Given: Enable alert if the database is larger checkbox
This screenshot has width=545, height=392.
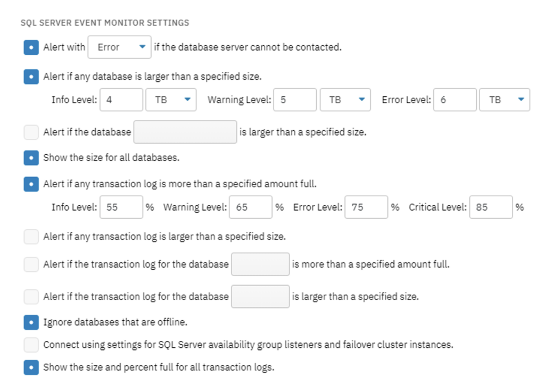Looking at the screenshot, I should tap(31, 132).
